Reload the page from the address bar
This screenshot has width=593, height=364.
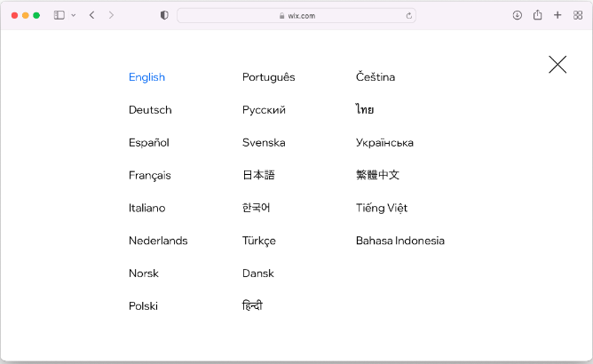[x=408, y=15]
